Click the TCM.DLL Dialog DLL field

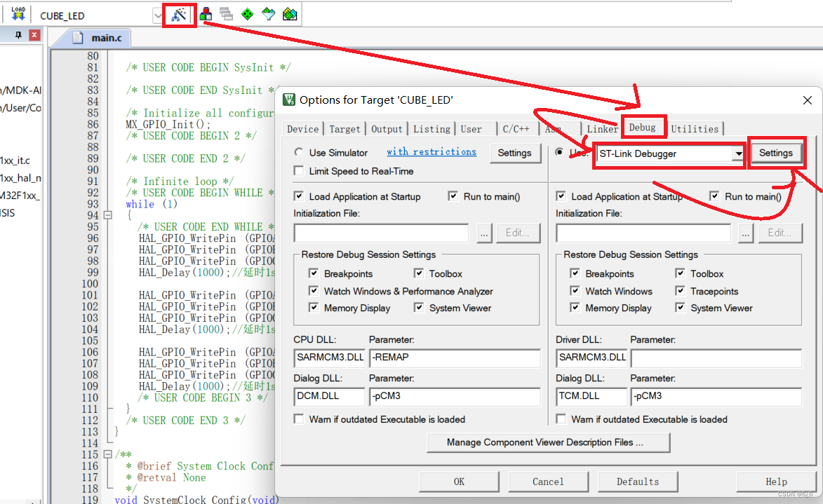(x=591, y=397)
